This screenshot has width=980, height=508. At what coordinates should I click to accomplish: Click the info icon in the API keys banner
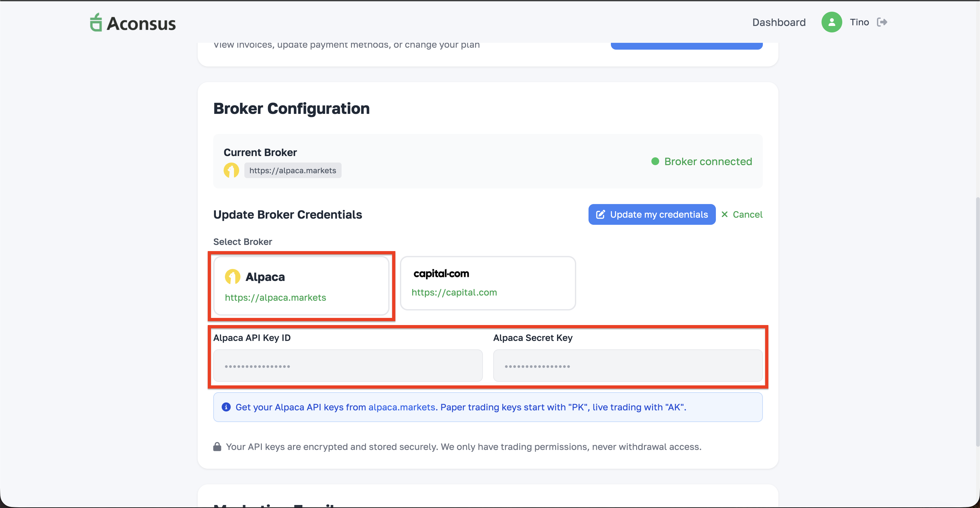tap(226, 407)
